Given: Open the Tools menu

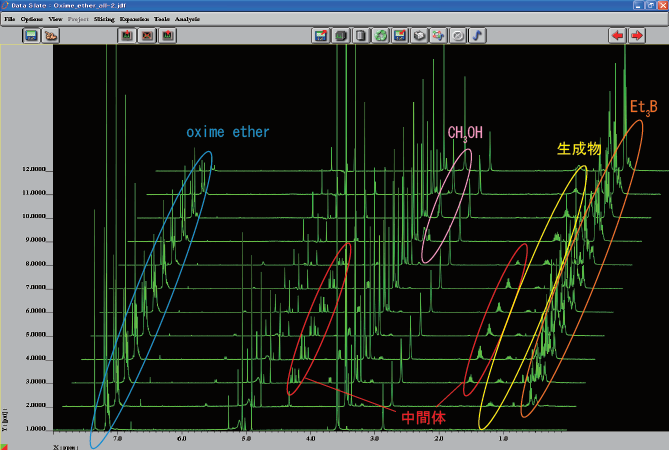Looking at the screenshot, I should [162, 19].
